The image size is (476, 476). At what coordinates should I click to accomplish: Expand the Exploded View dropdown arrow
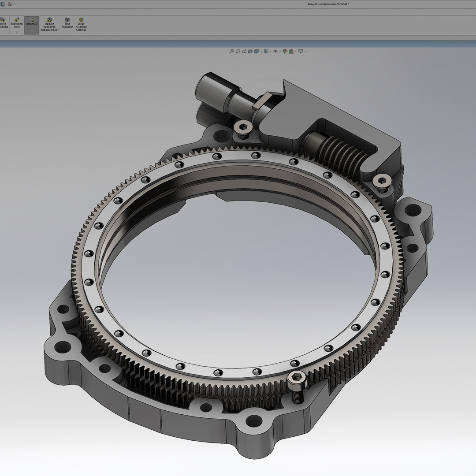click(17, 32)
